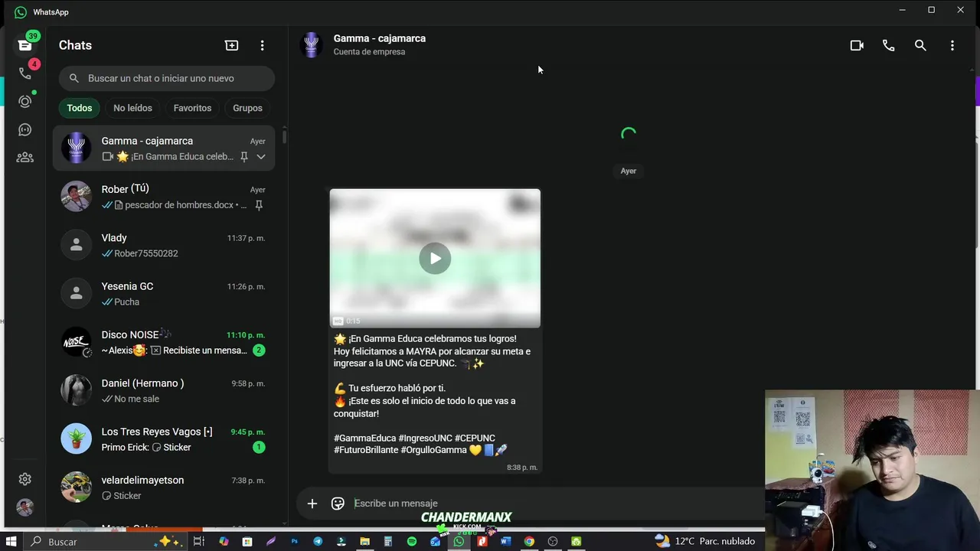
Task: Click Los Tres Reyes Vagos avatar
Action: pos(76,439)
